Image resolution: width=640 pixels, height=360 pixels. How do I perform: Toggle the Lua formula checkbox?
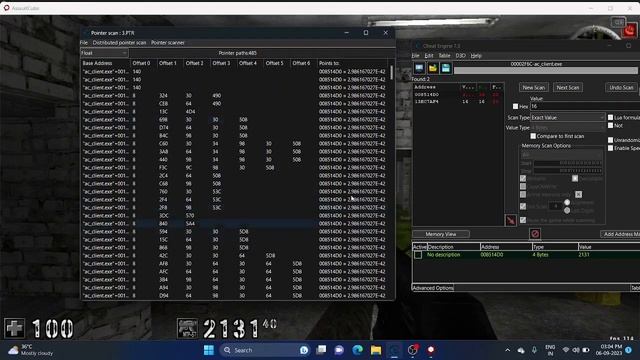click(611, 117)
